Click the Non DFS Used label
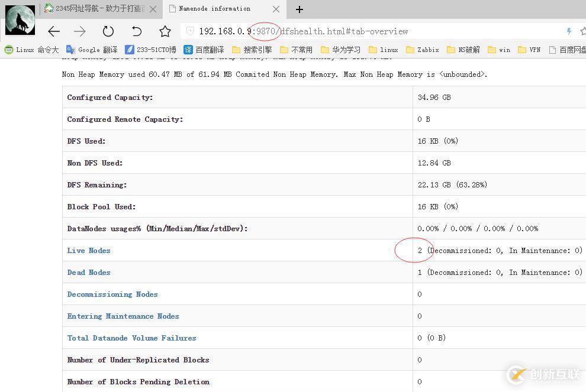 (x=95, y=163)
